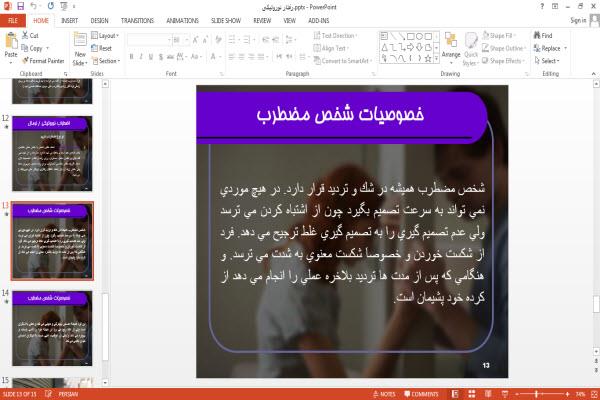This screenshot has width=600, height=400.
Task: Select the star shape in shapes gallery
Action: click(428, 58)
